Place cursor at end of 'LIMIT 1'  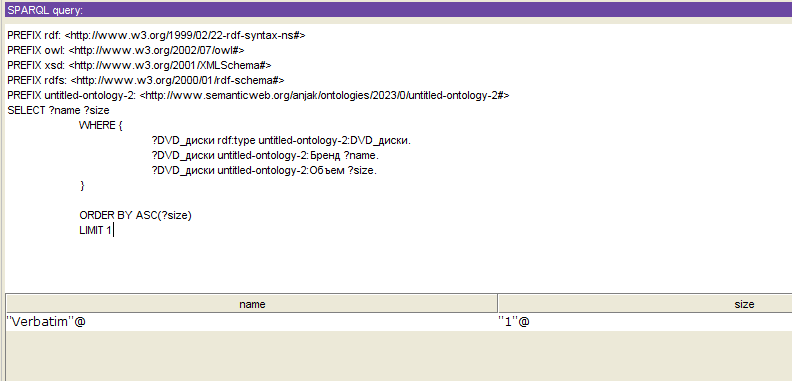(x=113, y=230)
